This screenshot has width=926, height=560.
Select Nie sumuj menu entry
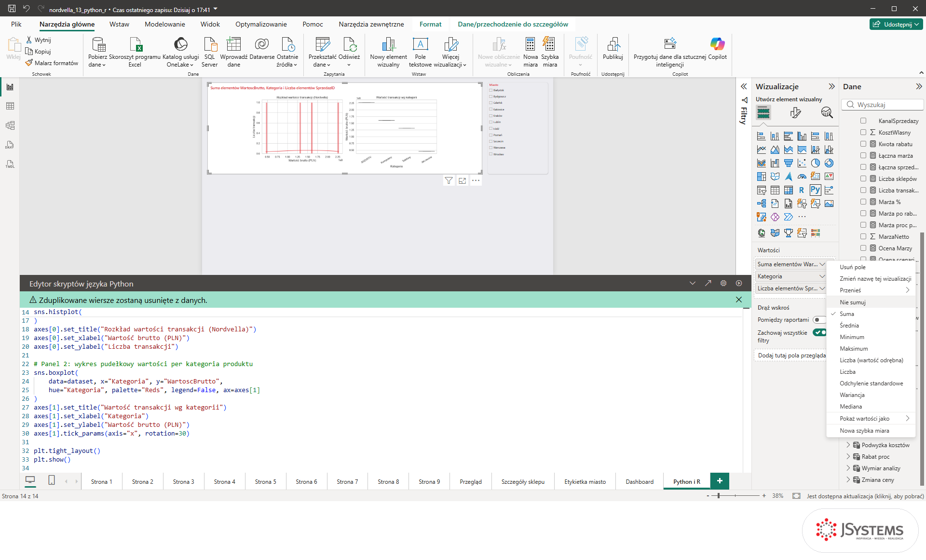coord(853,302)
